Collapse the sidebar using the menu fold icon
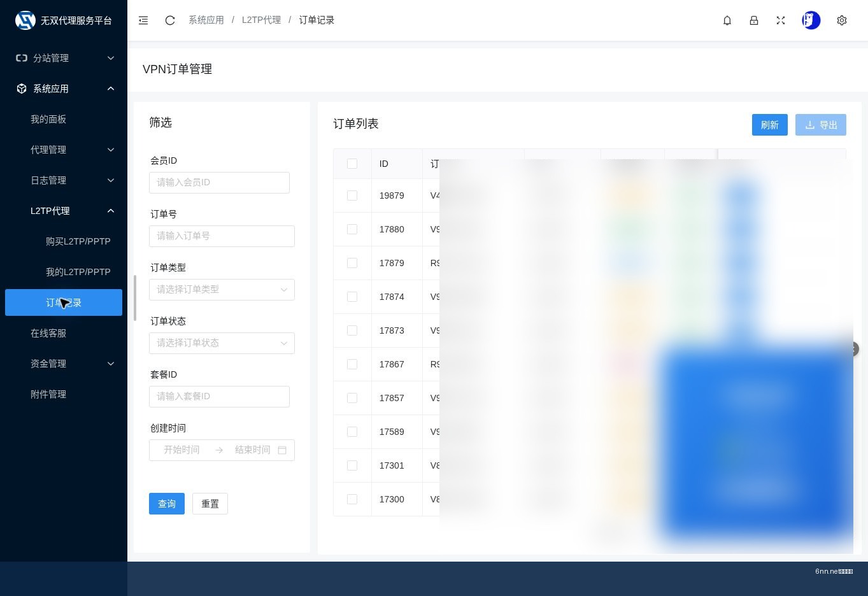Viewport: 868px width, 596px height. click(143, 20)
